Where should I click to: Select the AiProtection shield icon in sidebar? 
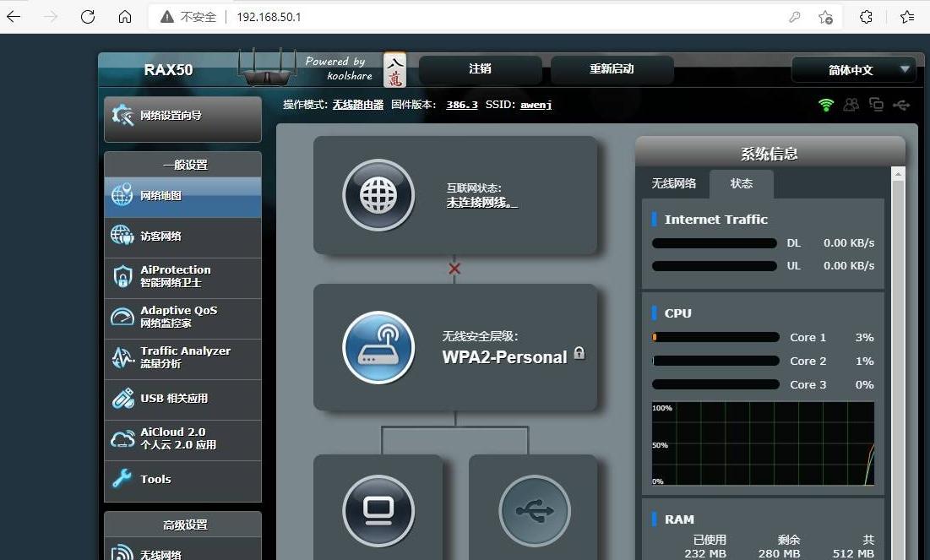coord(123,277)
